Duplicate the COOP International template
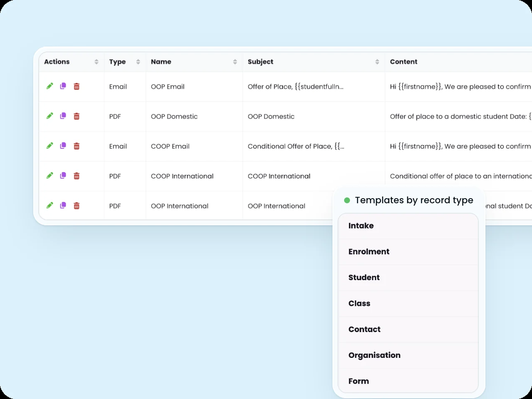This screenshot has width=532, height=399. [x=63, y=176]
